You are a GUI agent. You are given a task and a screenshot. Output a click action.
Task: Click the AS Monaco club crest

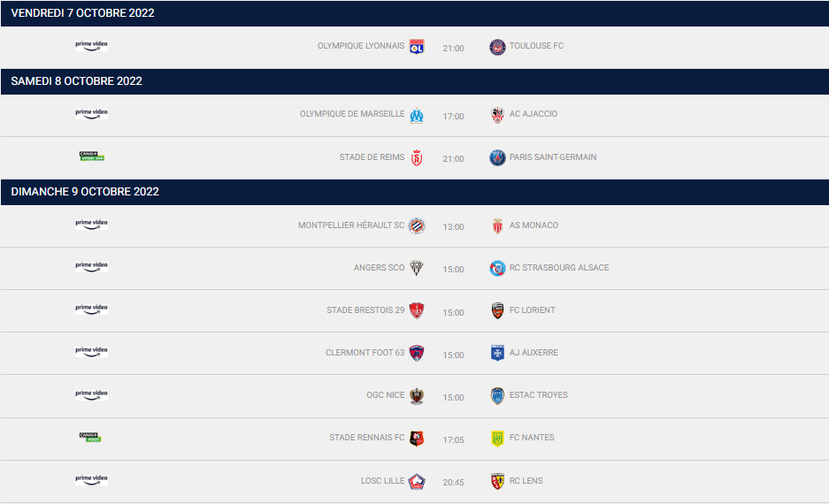click(x=497, y=226)
